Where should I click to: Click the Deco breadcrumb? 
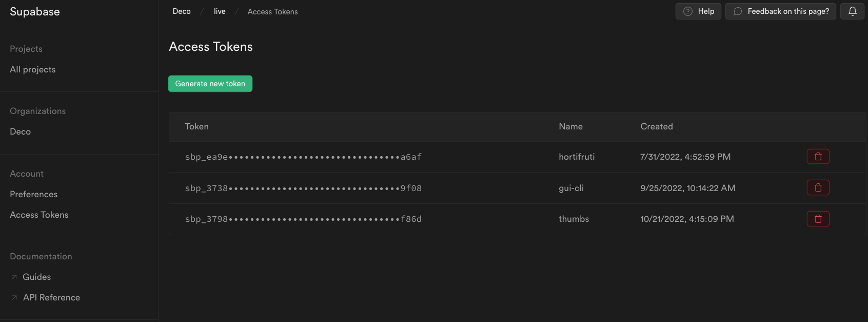[x=182, y=11]
